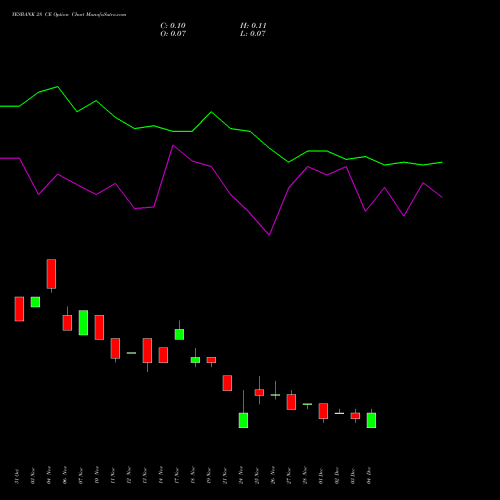Click the green 17 Nov candlestick
The height and width of the screenshot is (500, 500).
pyautogui.click(x=179, y=334)
